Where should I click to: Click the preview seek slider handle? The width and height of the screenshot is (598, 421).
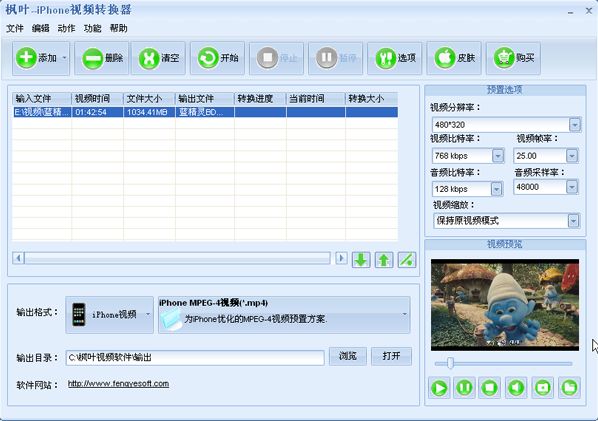(450, 363)
